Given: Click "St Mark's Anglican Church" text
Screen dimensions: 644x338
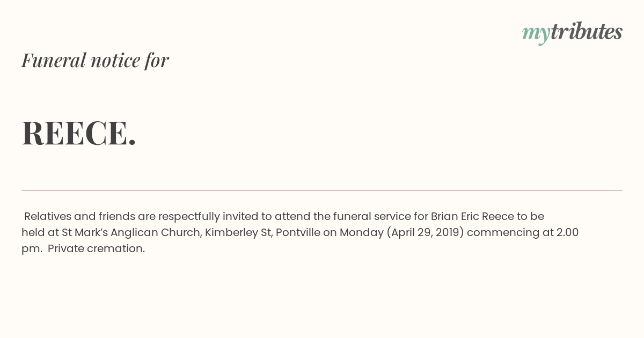Looking at the screenshot, I should tap(131, 232).
